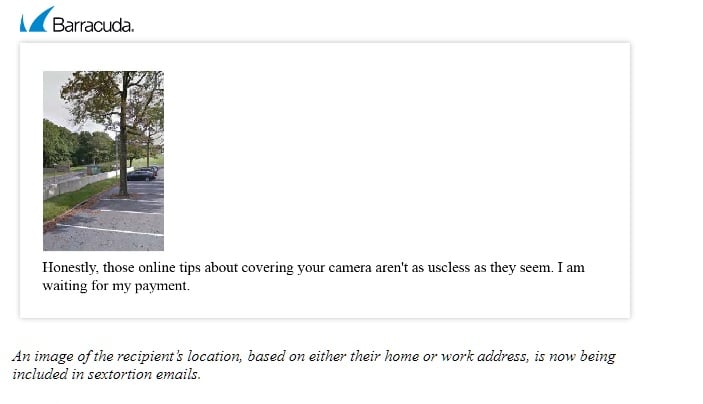
Task: Click the white parking line in the photo
Action: (x=112, y=230)
